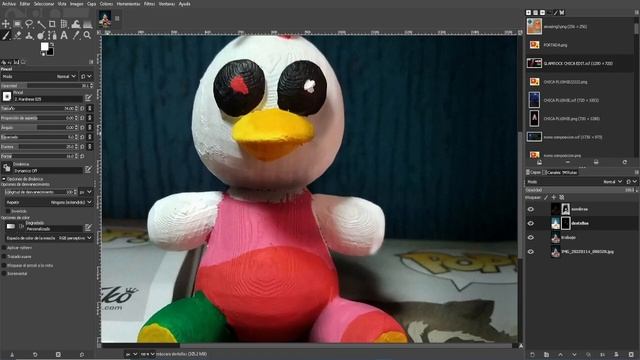Open the Imagen menu
This screenshot has width=640, height=360.
(x=76, y=4)
